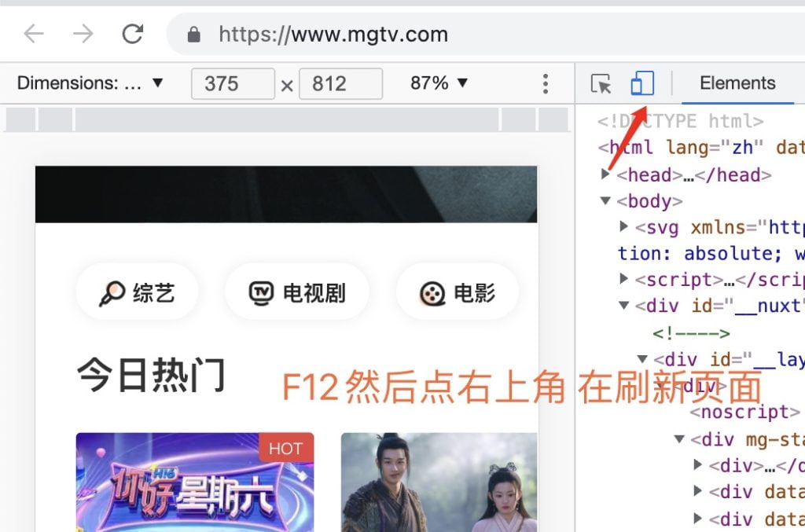Viewport: 805px width, 532px height.
Task: Collapse the body element node
Action: [605, 200]
